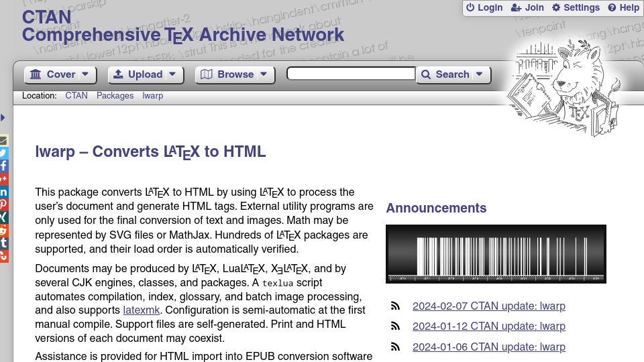The image size is (644, 362).
Task: Expand the share sidebar arrow
Action: point(3,118)
